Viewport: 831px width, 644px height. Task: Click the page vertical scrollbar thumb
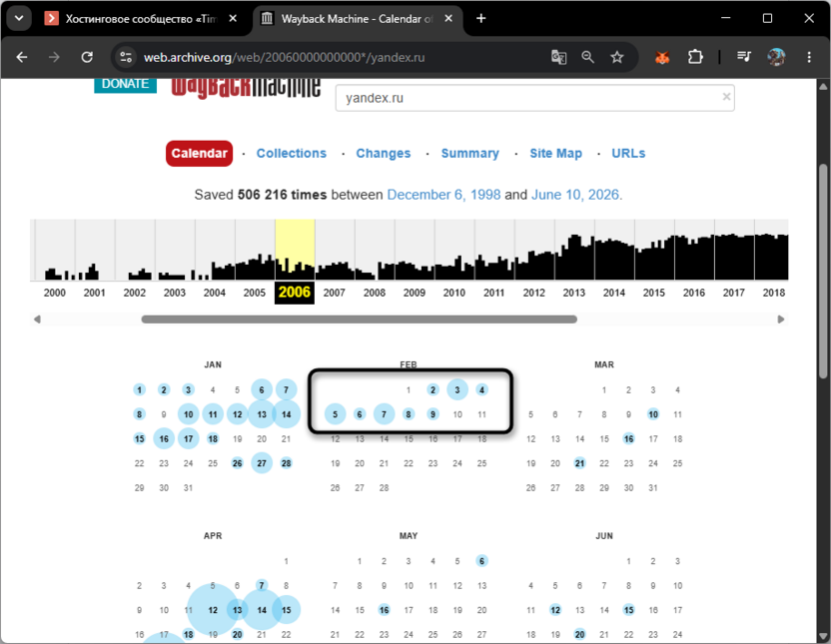[823, 272]
